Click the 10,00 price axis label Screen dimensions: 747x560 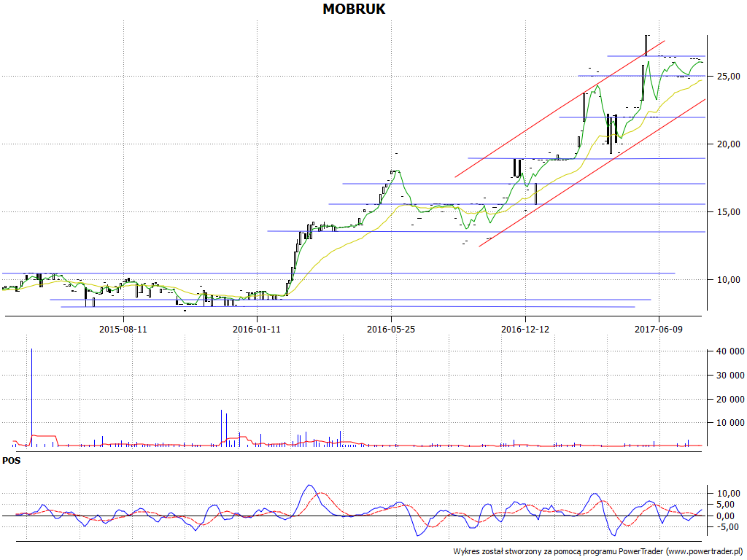(729, 280)
